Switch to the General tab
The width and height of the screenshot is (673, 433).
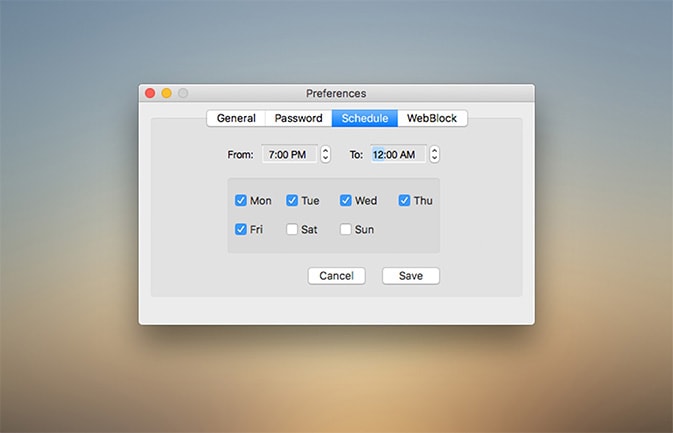pyautogui.click(x=236, y=118)
